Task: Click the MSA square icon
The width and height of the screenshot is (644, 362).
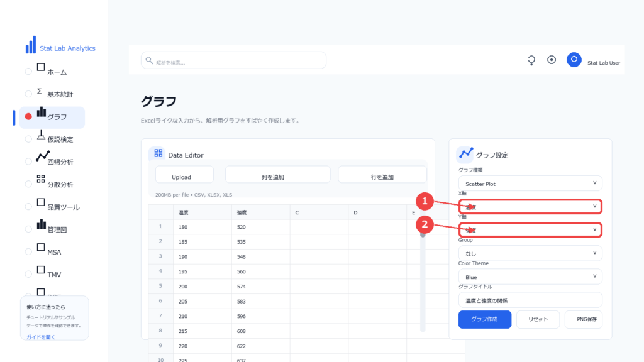Action: [x=41, y=247]
